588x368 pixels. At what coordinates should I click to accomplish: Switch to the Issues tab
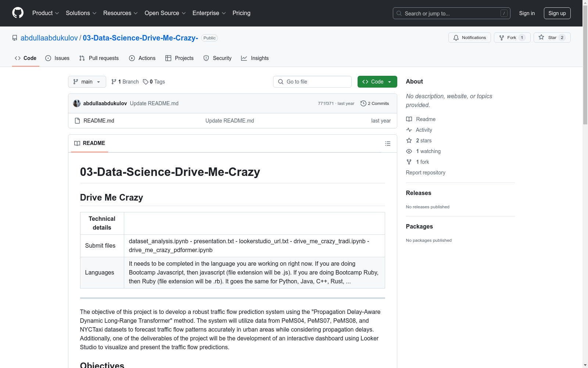click(x=57, y=58)
